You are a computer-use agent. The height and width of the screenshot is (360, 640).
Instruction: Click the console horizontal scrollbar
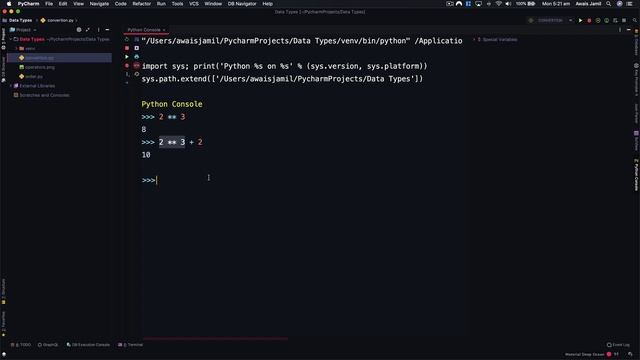(215, 338)
